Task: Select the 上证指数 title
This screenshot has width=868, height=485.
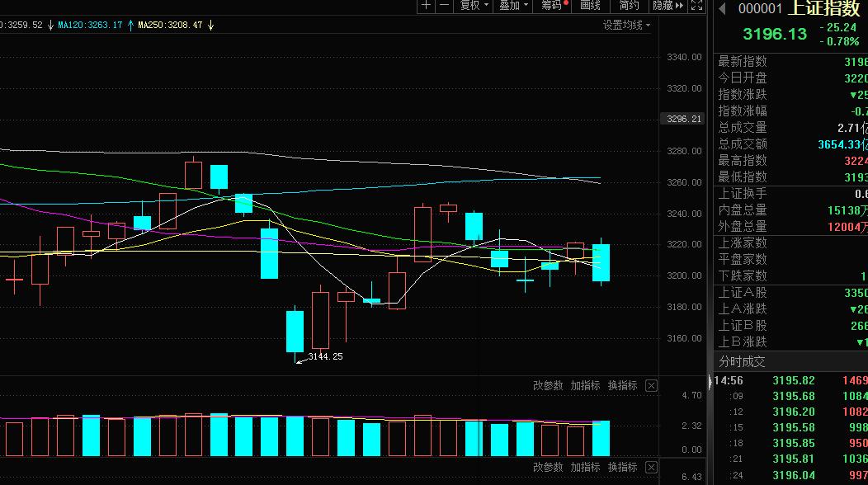Action: 824,8
